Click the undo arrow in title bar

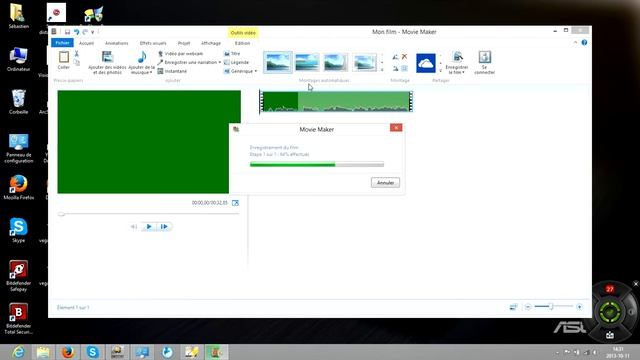click(x=76, y=32)
